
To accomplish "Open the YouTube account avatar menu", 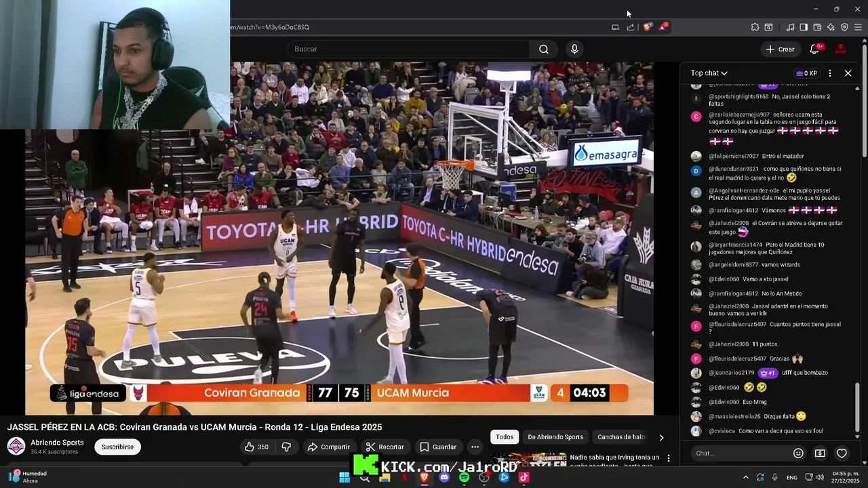I will coord(841,49).
